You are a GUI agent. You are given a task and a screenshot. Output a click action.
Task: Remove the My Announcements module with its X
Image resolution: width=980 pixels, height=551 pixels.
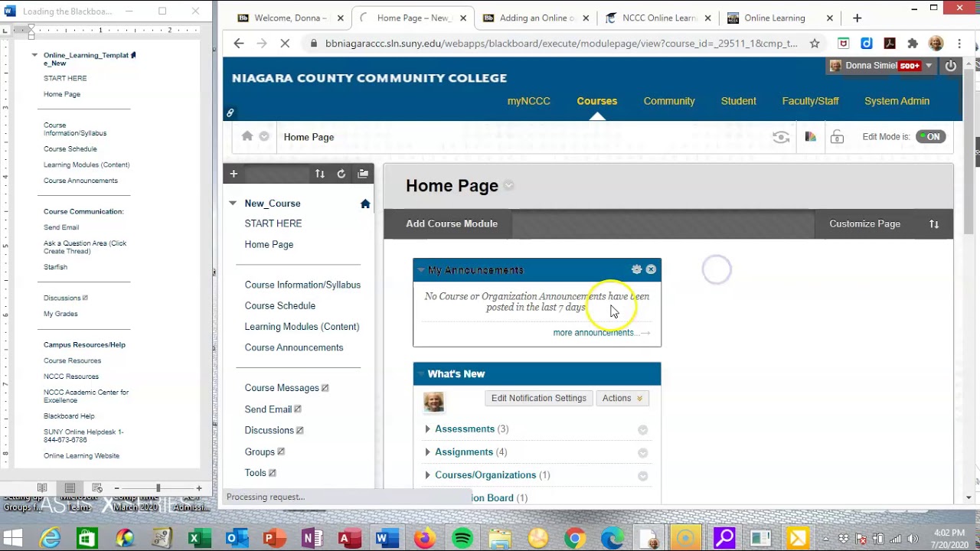pyautogui.click(x=651, y=269)
